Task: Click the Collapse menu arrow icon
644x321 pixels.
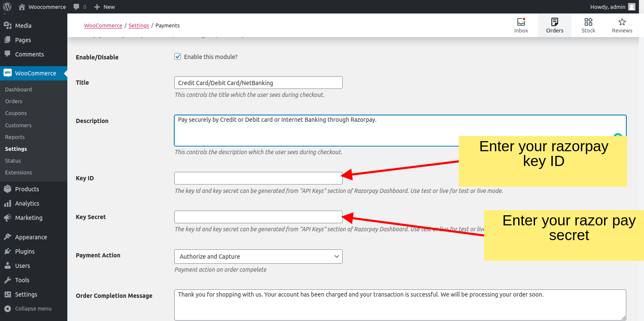Action: 8,309
